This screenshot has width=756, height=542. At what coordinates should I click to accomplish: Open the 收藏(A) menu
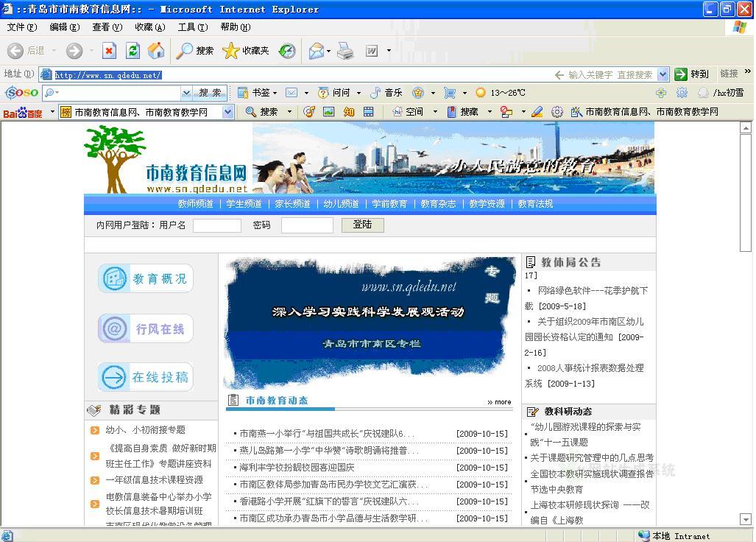(150, 27)
